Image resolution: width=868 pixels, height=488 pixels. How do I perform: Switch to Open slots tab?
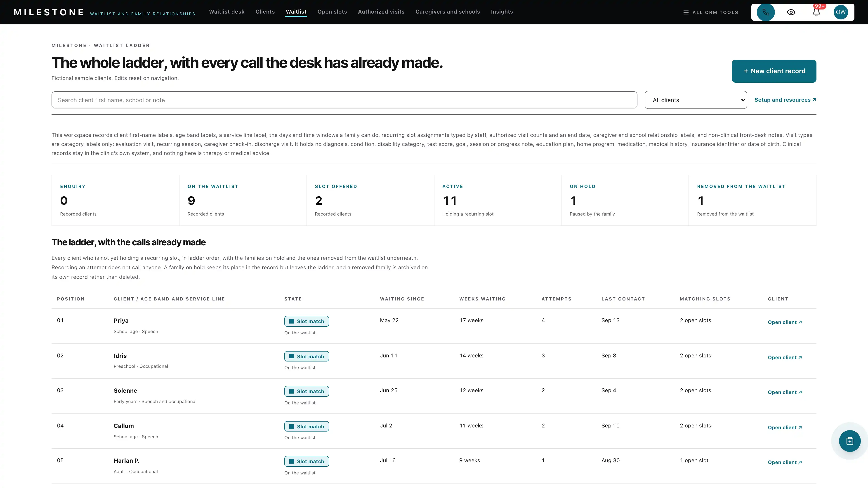tap(332, 12)
